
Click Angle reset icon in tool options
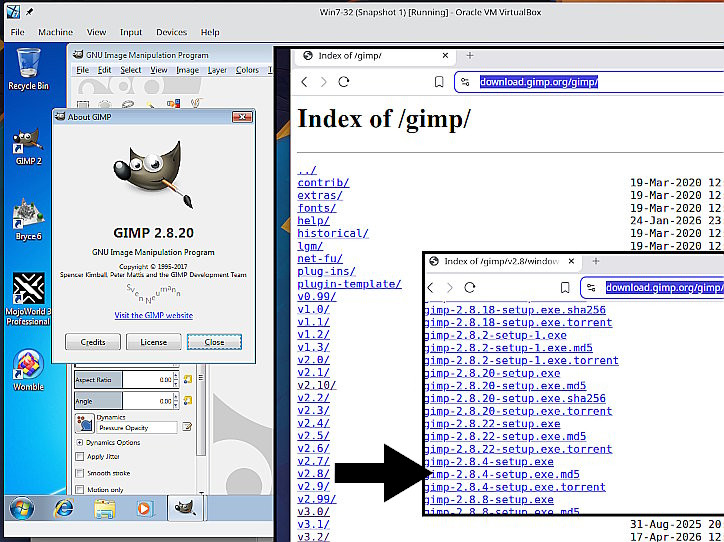click(x=187, y=401)
